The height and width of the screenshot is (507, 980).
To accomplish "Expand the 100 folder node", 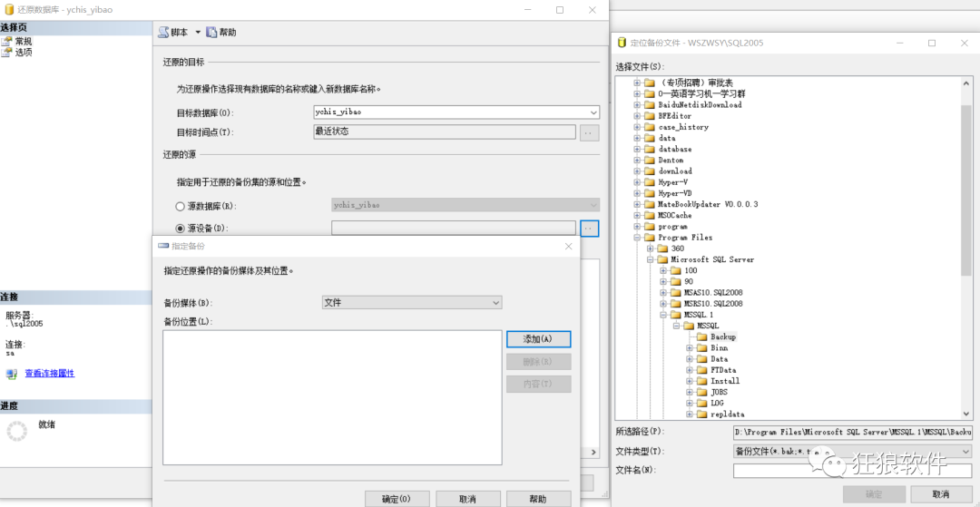I will click(x=663, y=270).
